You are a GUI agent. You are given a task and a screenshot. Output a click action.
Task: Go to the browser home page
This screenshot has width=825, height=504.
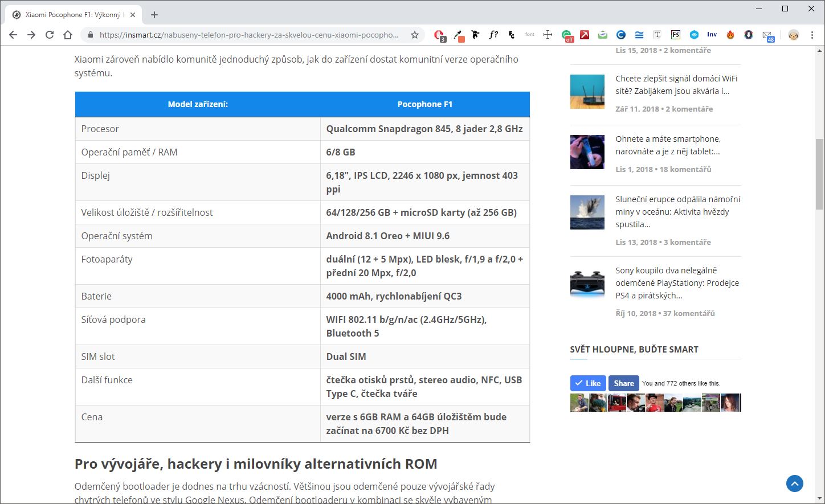coord(68,35)
